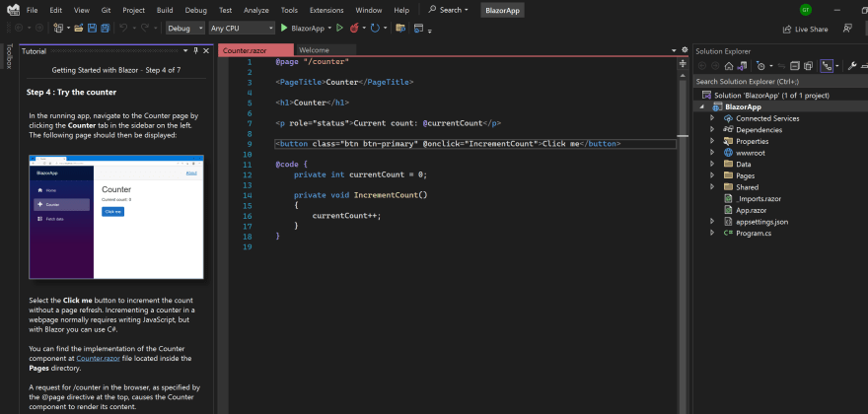Image resolution: width=868 pixels, height=414 pixels.
Task: Open the Extensions menu
Action: (326, 10)
